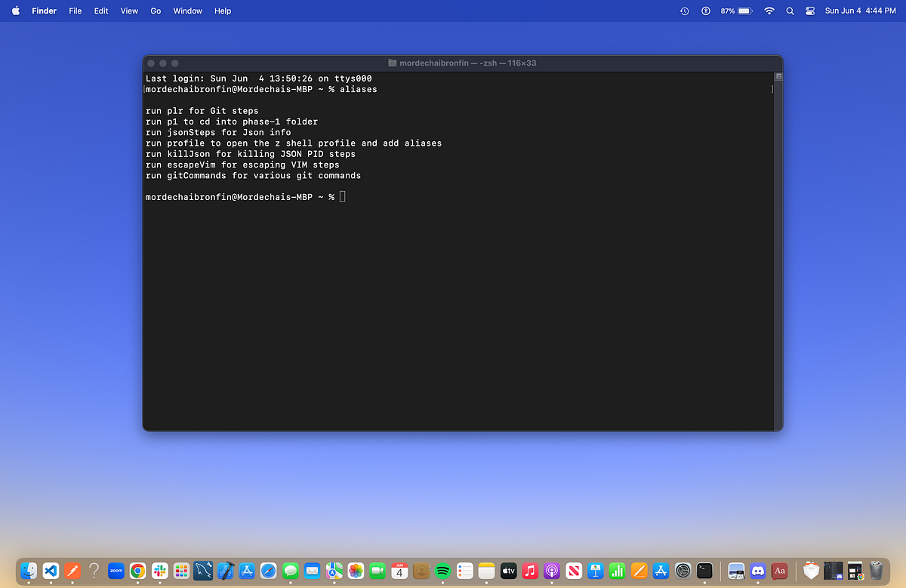
Task: Open the Go menu
Action: 156,11
